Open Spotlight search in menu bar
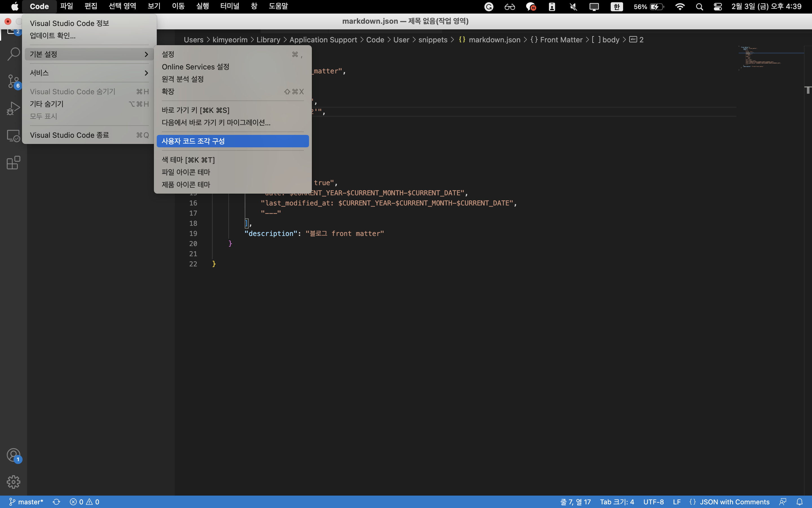Viewport: 812px width, 508px height. (x=699, y=7)
